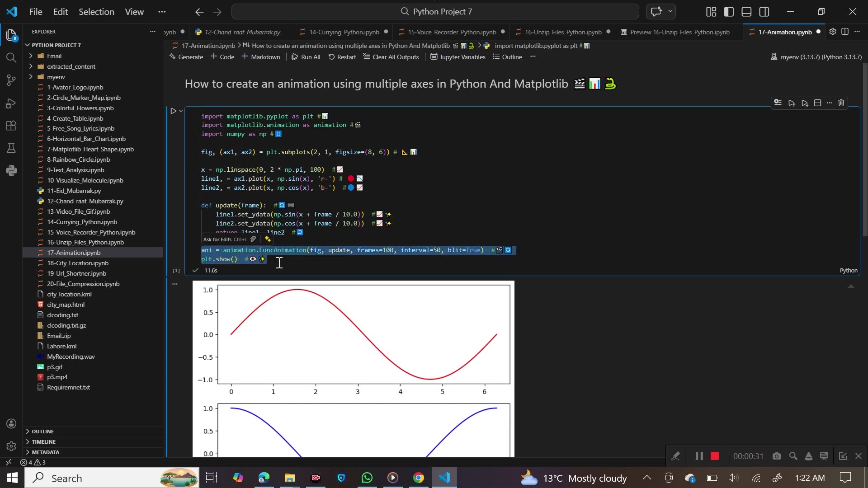The height and width of the screenshot is (488, 868).
Task: Open notebook settings gear in tab bar
Action: point(833,32)
